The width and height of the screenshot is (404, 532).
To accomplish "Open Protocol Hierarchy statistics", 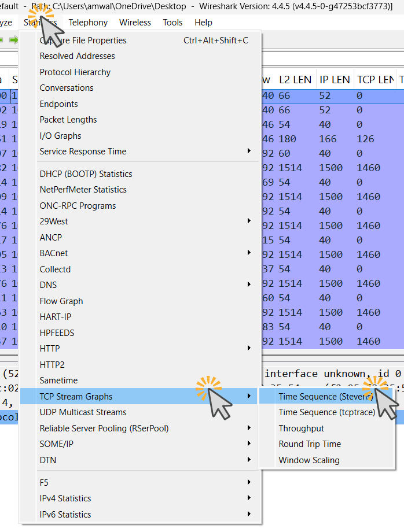I will click(x=75, y=72).
